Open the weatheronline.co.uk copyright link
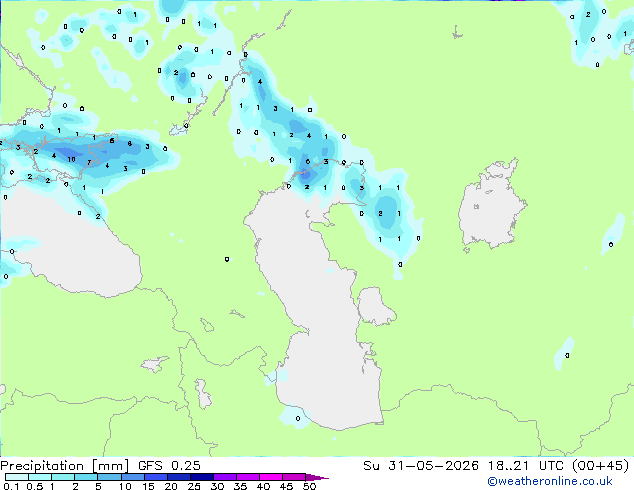 [x=550, y=481]
